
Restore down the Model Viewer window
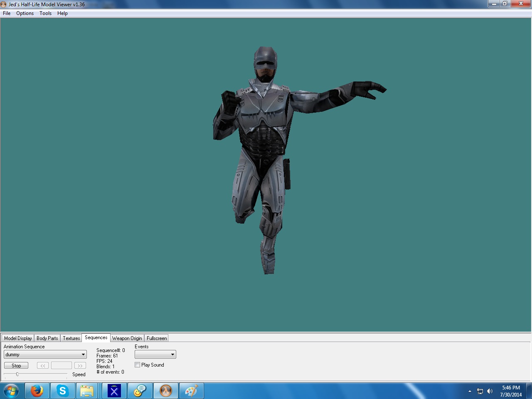coord(505,4)
